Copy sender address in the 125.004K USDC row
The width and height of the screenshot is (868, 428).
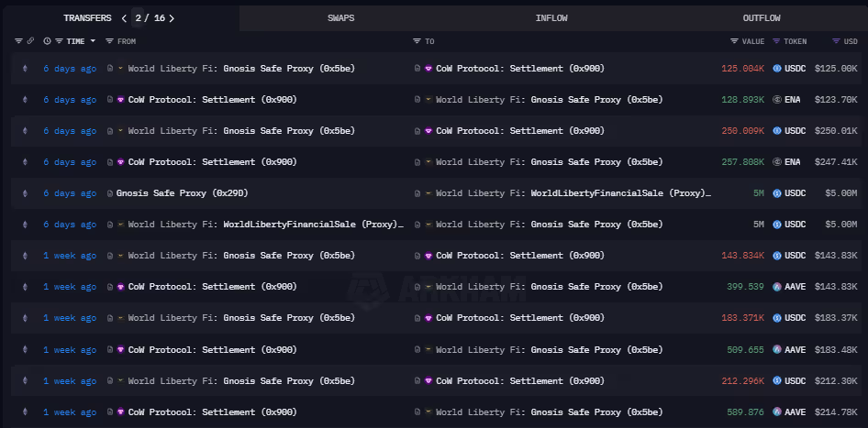coord(110,69)
